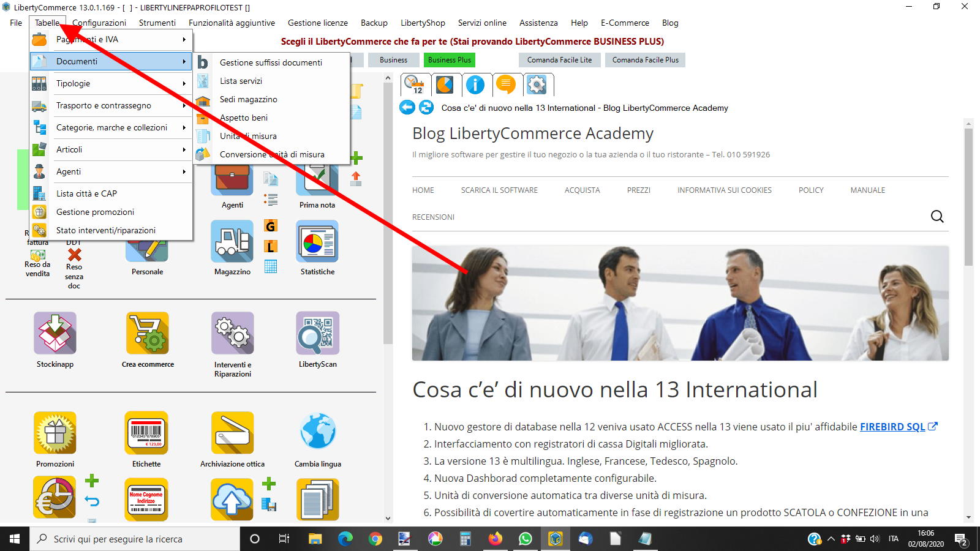Open the PREZZI blog link
This screenshot has height=551, width=980.
(x=638, y=190)
